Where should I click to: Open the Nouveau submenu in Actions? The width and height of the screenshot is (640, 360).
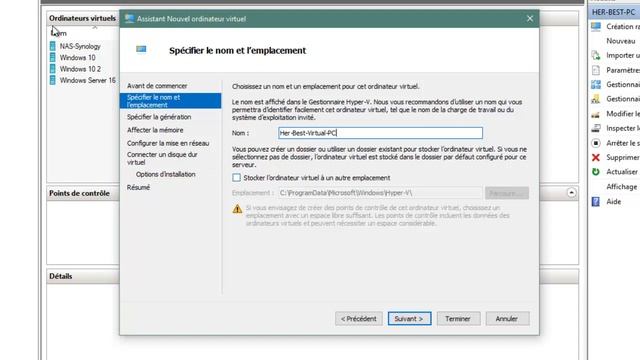pyautogui.click(x=620, y=41)
